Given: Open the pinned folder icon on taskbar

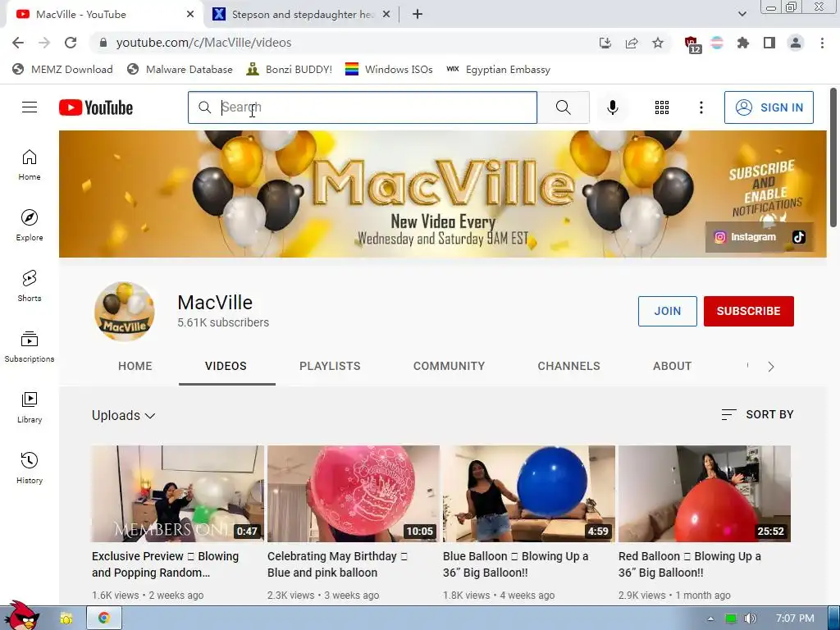Looking at the screenshot, I should click(66, 619).
